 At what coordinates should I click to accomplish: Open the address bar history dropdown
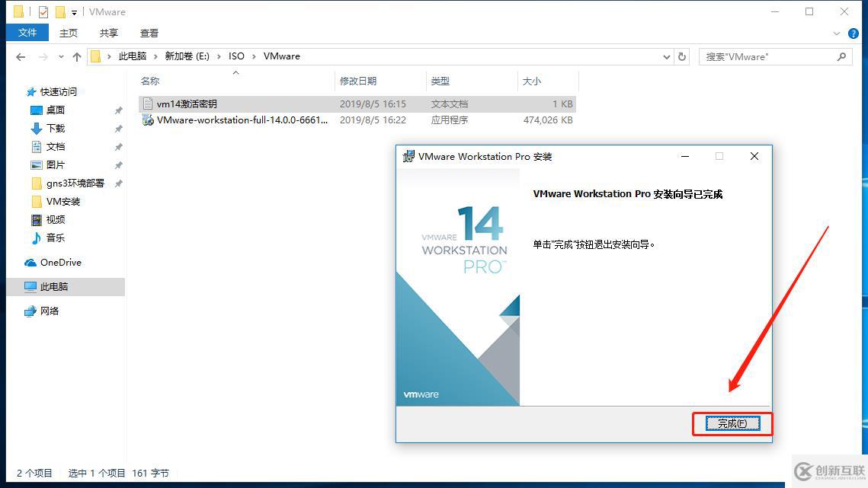tap(667, 56)
